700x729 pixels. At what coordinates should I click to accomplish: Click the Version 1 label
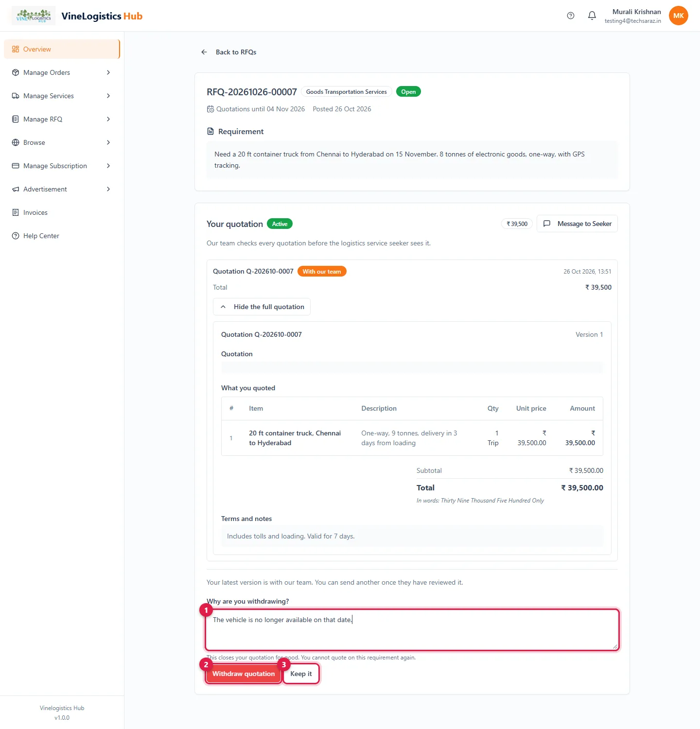click(589, 334)
